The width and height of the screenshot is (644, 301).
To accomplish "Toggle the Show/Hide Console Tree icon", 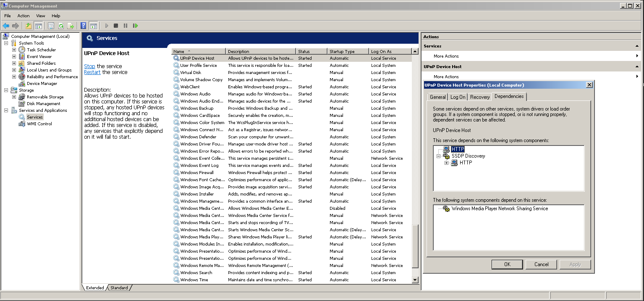I will coord(38,26).
